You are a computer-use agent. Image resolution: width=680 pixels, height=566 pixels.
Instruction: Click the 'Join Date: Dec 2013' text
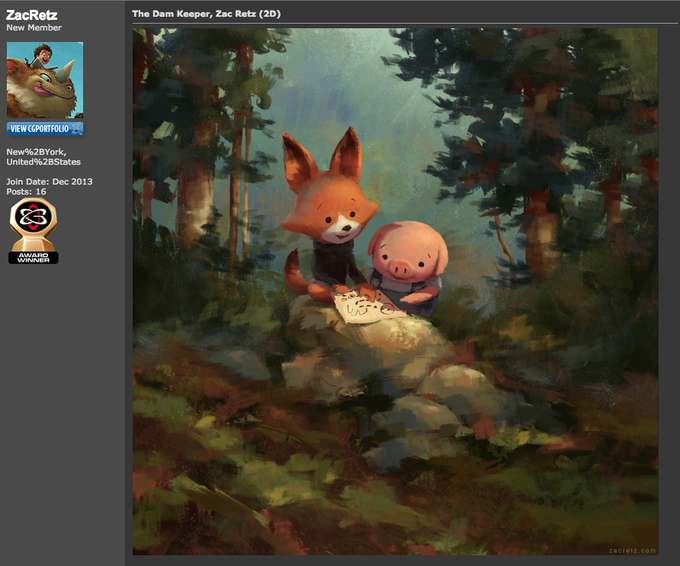coord(49,182)
